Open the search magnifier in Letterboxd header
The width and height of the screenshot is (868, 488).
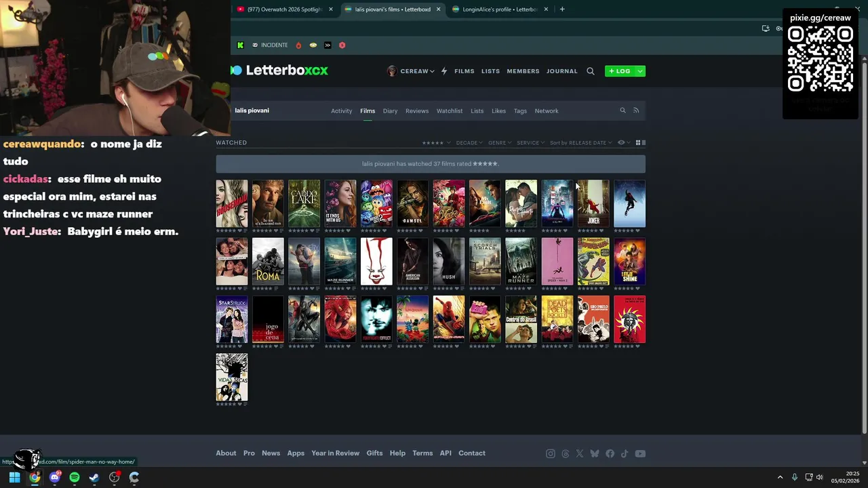point(591,71)
